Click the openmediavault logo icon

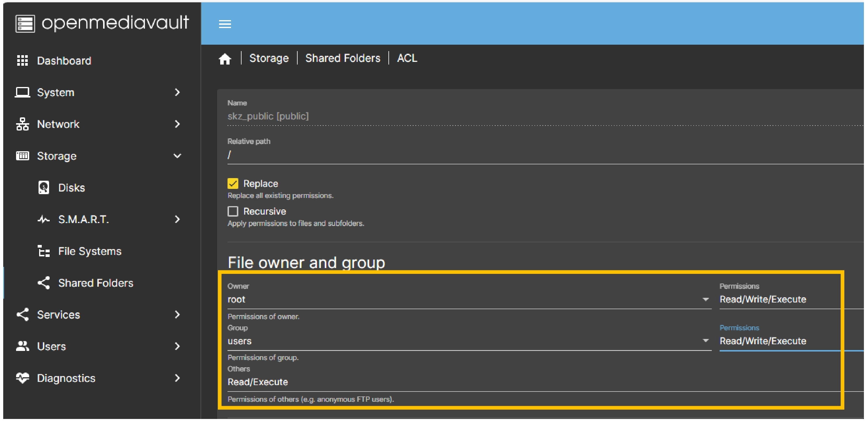(x=25, y=24)
